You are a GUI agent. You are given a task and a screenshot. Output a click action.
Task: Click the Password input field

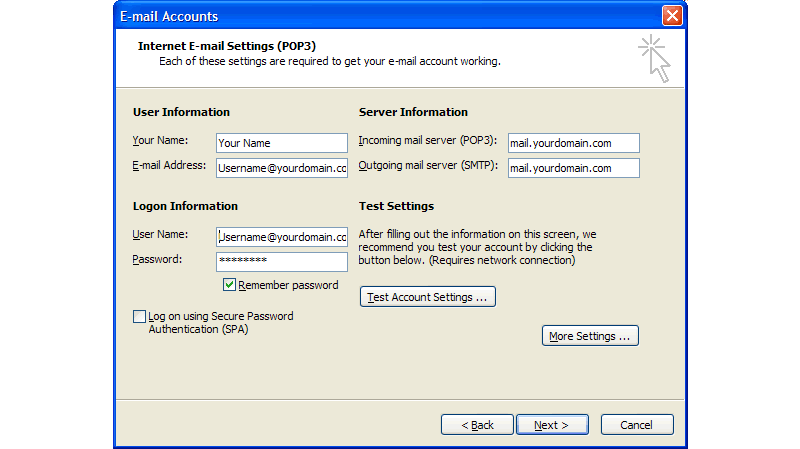point(282,262)
